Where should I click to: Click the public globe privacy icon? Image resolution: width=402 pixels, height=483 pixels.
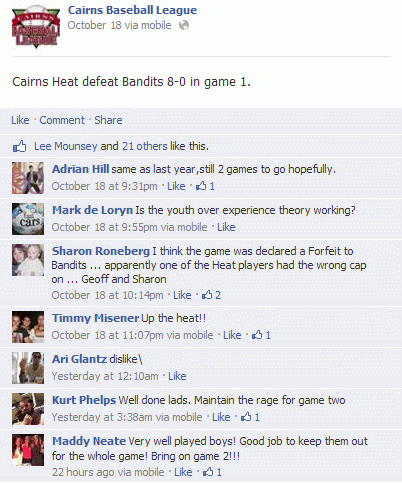pyautogui.click(x=184, y=25)
